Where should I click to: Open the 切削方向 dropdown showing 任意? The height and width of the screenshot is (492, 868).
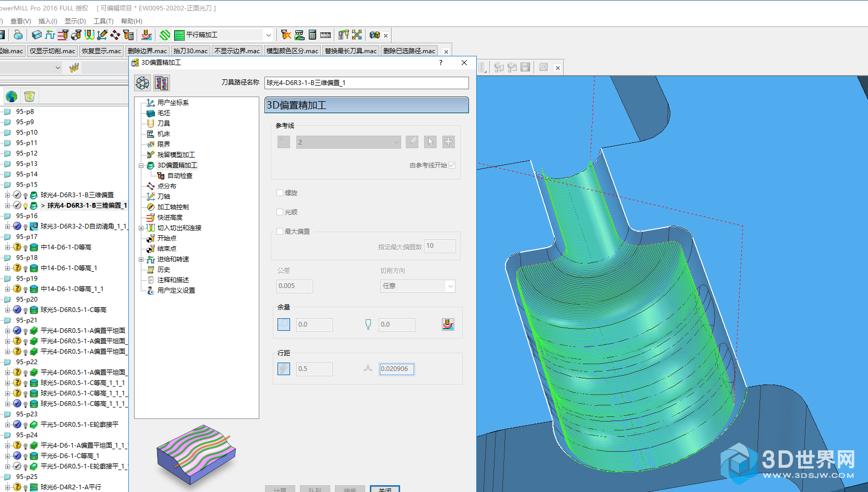coord(418,286)
